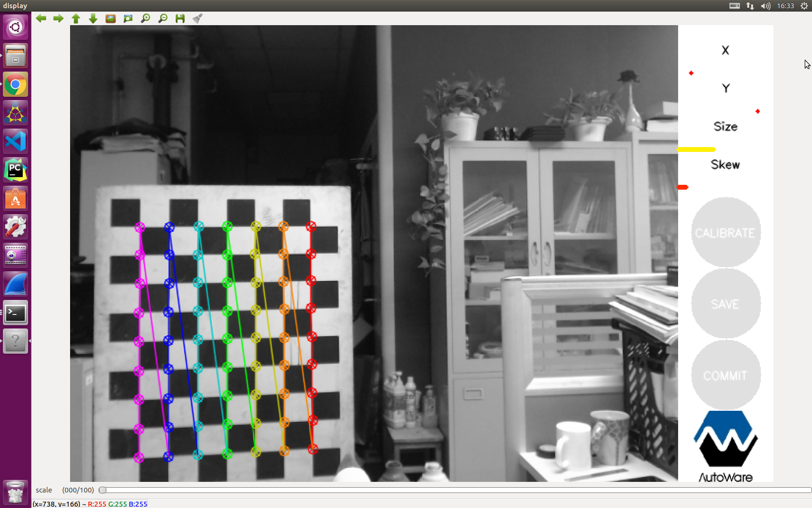Open the clock menu showing 16:33

tap(785, 5)
